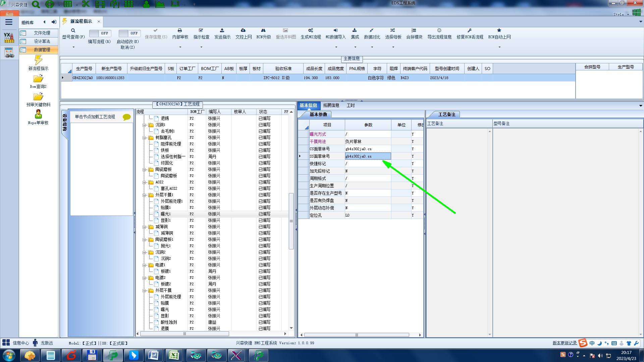Select the 曝光1 tree row

tap(213, 214)
